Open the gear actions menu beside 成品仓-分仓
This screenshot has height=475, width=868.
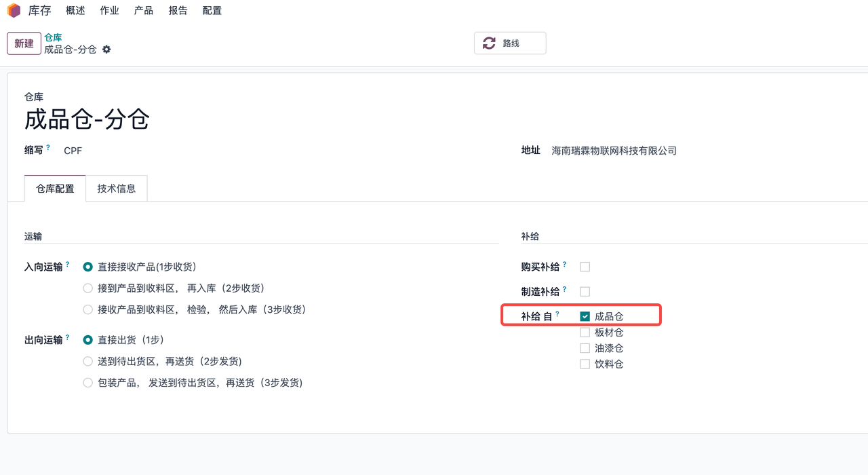106,50
